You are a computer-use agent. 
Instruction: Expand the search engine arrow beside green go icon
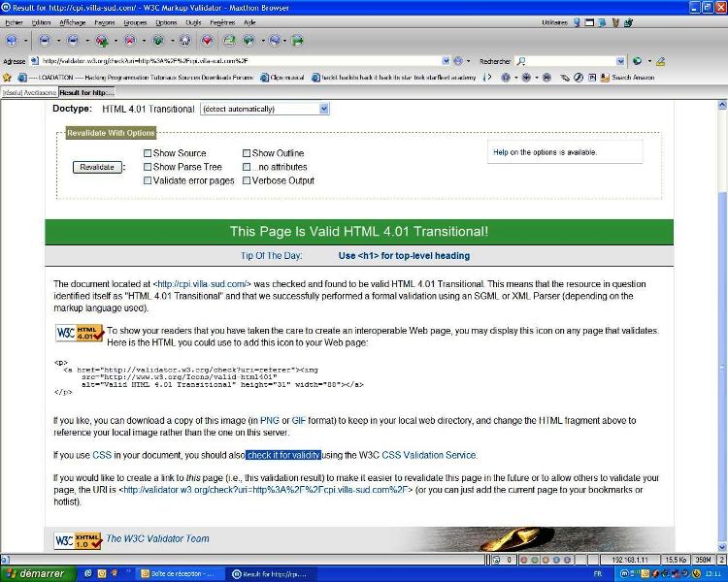tap(649, 61)
